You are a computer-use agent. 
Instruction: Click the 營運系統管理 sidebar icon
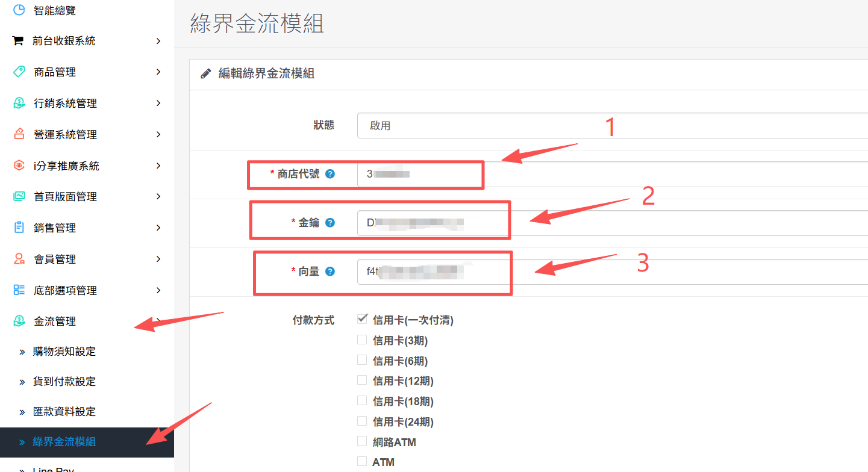coord(19,134)
